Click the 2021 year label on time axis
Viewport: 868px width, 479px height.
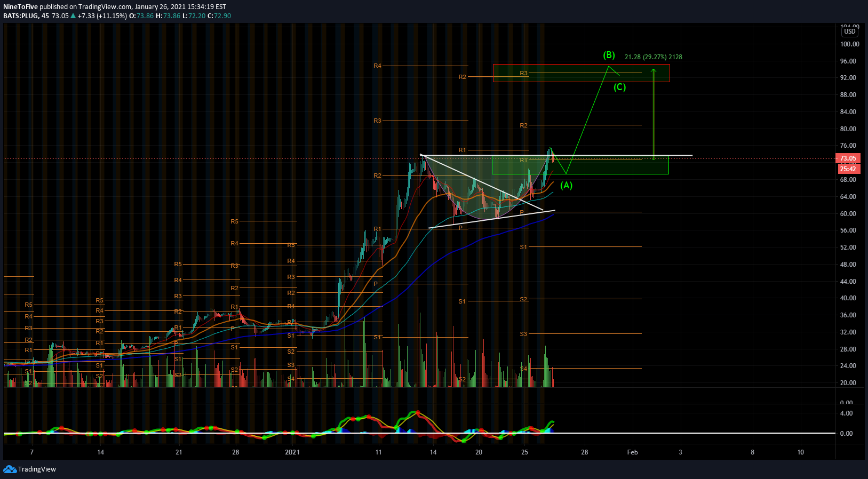point(292,452)
